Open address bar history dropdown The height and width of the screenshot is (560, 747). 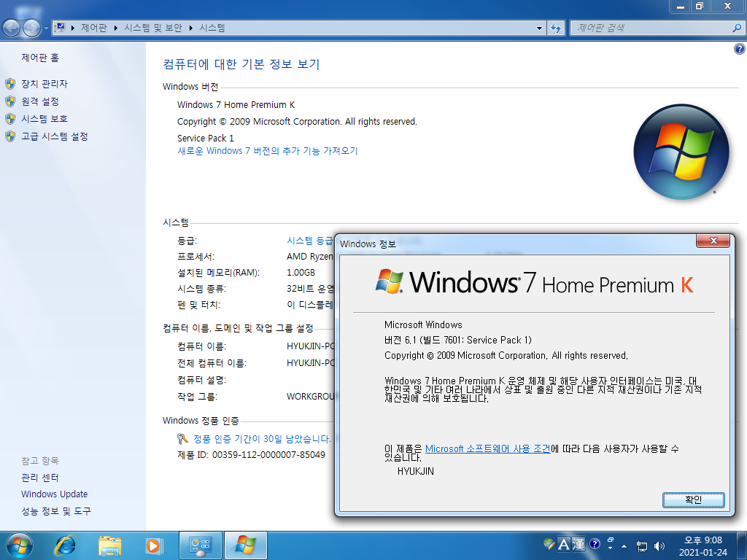pyautogui.click(x=539, y=28)
